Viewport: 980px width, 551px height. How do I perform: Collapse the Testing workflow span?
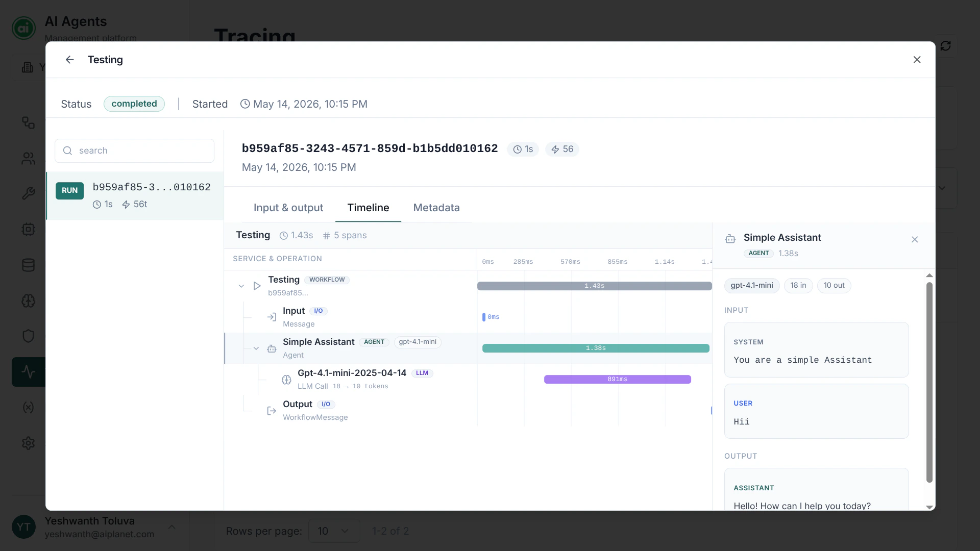241,286
